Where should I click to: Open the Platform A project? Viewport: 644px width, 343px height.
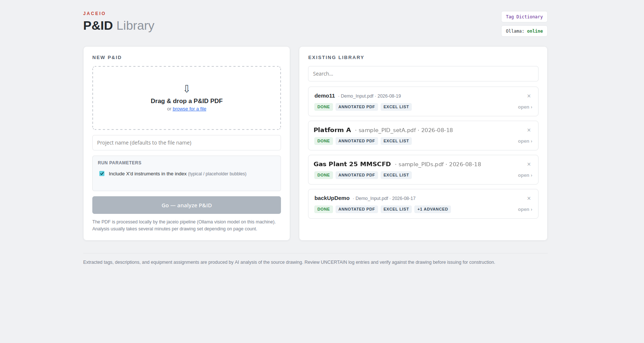click(x=525, y=141)
